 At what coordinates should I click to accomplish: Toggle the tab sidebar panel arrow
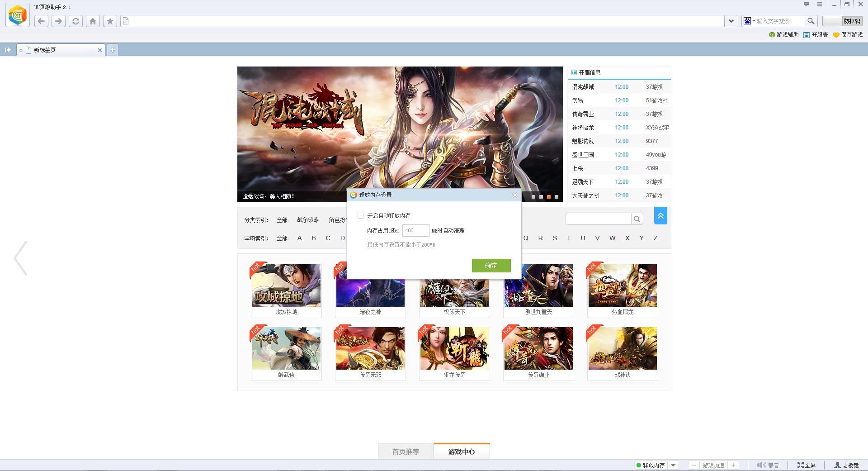point(8,50)
